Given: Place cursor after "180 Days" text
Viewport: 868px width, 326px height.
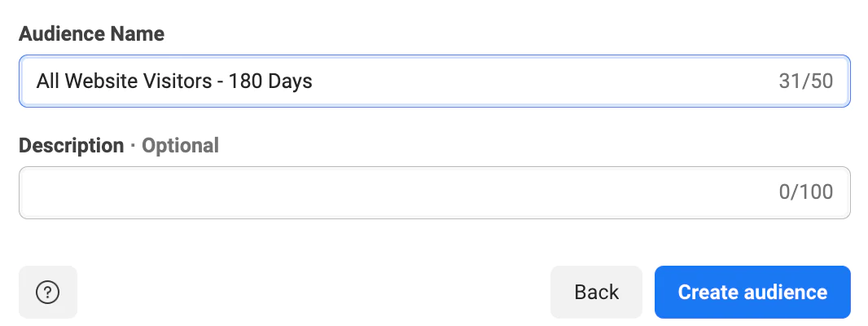Looking at the screenshot, I should point(313,81).
